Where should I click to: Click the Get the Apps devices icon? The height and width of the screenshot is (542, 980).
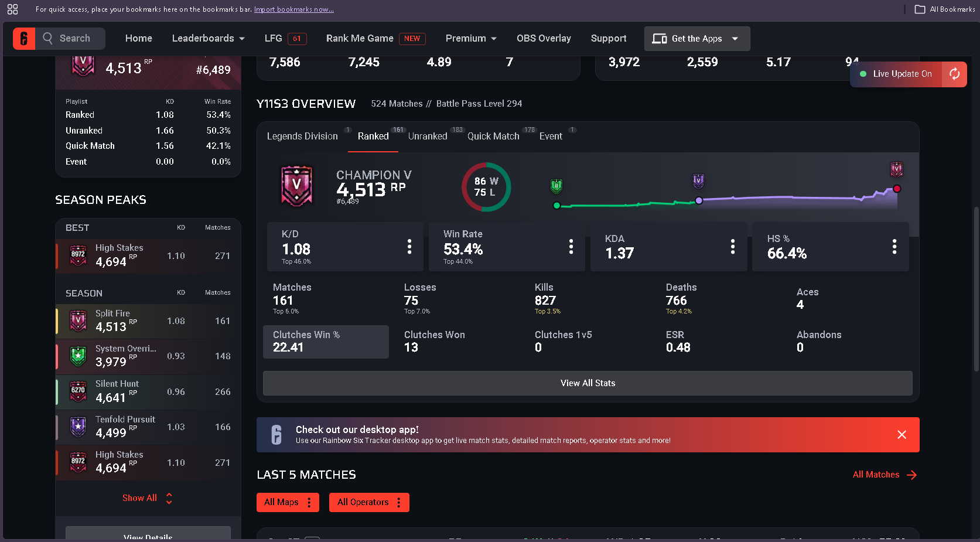[660, 39]
